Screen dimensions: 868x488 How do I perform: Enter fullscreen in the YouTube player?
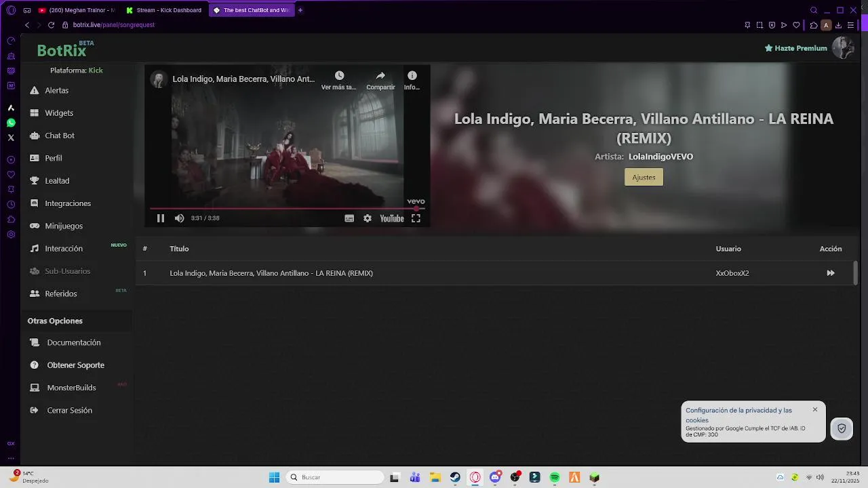coord(416,218)
